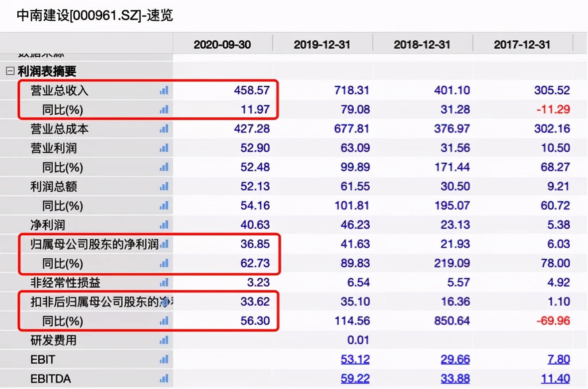Image resolution: width=588 pixels, height=389 pixels.
Task: Open chart icon for 归属母公司股东的净利润 row
Action: coord(164,244)
